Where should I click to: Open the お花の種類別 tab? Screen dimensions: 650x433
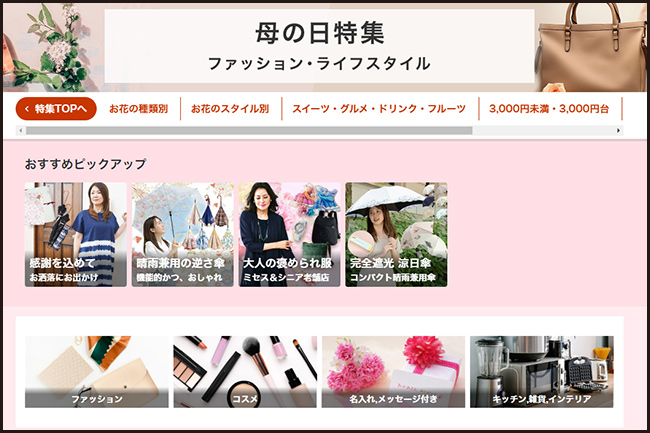coord(138,109)
